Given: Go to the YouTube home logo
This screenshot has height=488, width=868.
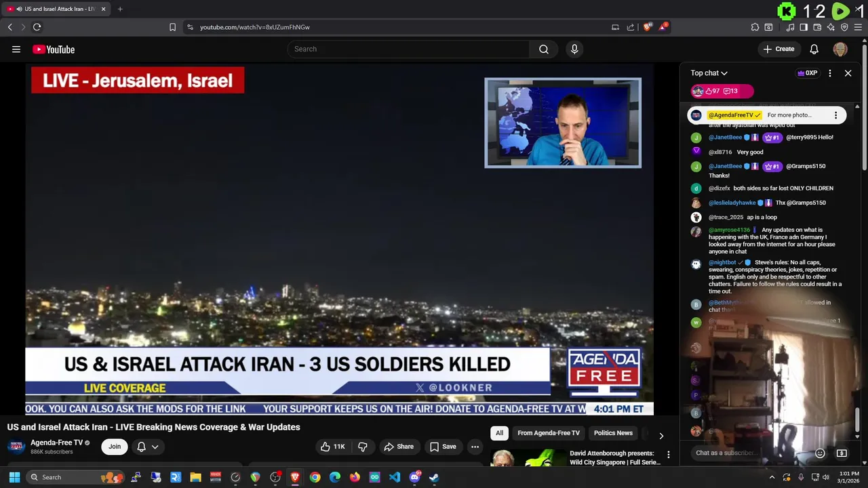Looking at the screenshot, I should 54,49.
